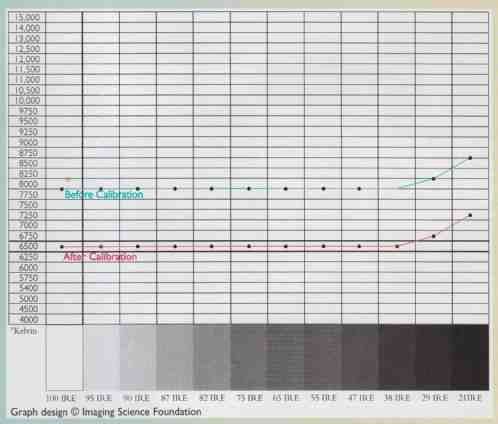Click the 'After Calibration' label
The width and height of the screenshot is (498, 424).
[x=100, y=257]
